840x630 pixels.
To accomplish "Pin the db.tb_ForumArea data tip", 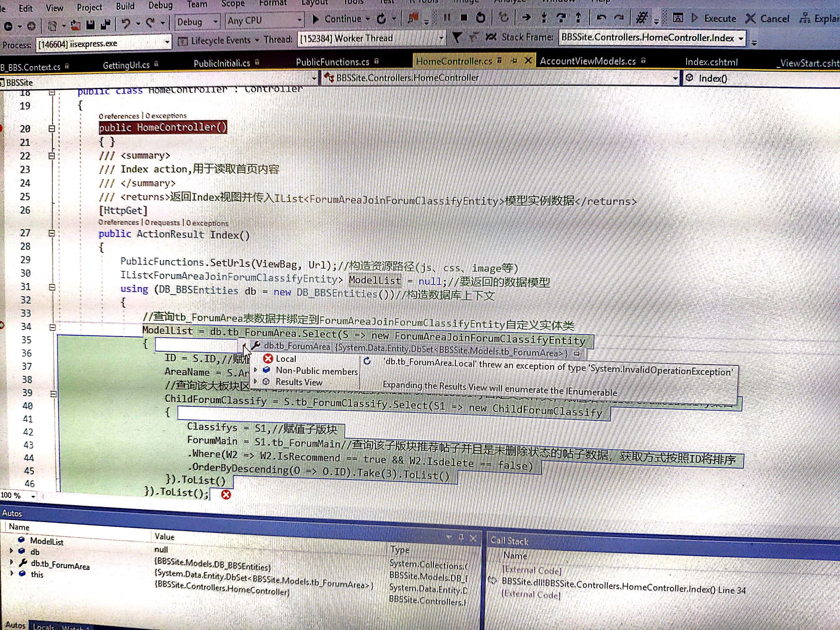I will click(577, 354).
